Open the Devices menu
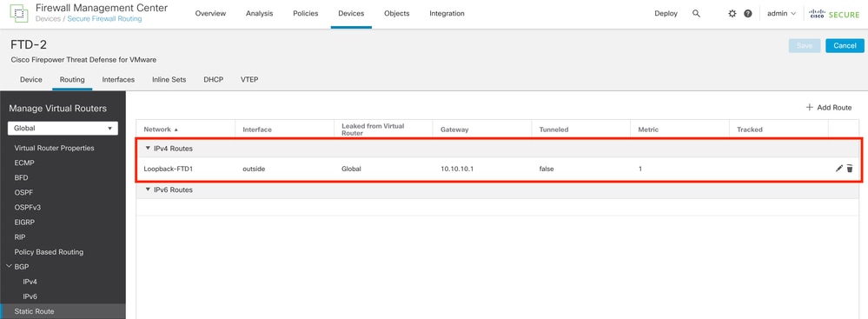This screenshot has width=868, height=319. [351, 13]
